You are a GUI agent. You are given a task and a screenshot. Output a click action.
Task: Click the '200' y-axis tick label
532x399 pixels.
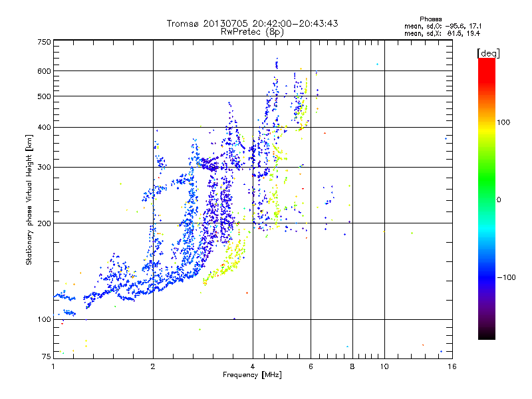[x=44, y=223]
